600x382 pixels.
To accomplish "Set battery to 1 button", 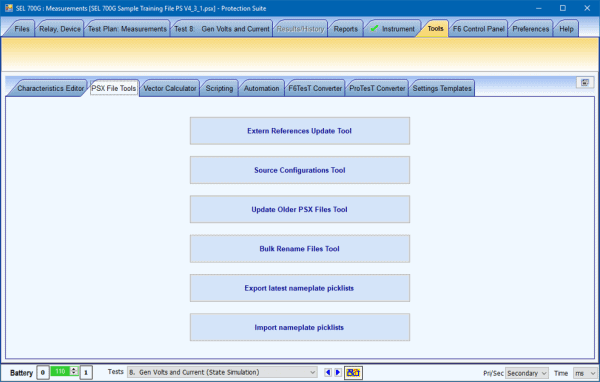I will 86,372.
